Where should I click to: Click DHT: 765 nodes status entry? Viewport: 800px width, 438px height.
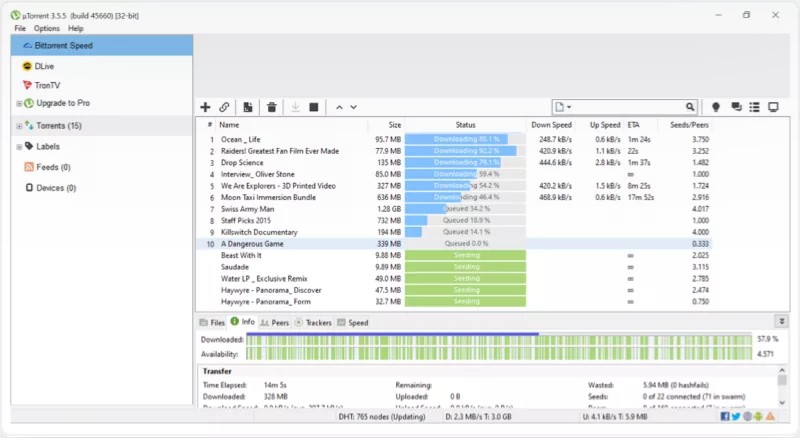pyautogui.click(x=382, y=417)
